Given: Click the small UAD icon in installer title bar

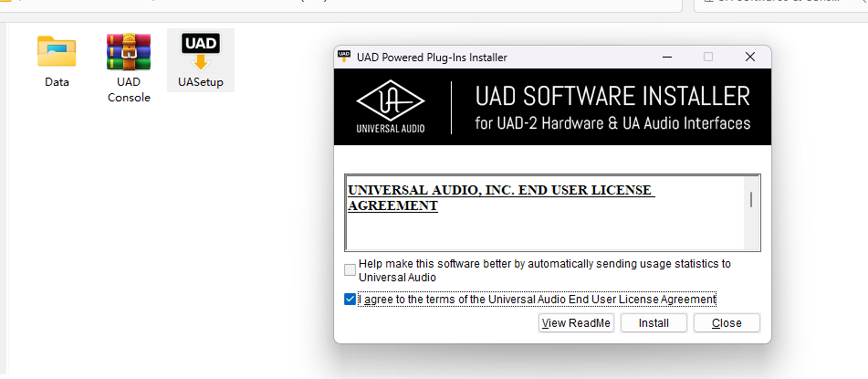Looking at the screenshot, I should click(344, 56).
